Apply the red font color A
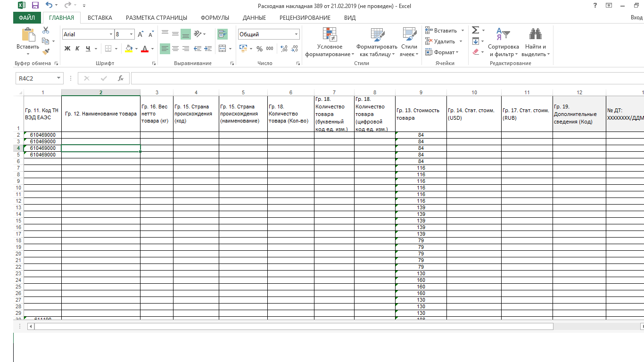Image resolution: width=644 pixels, height=362 pixels. pyautogui.click(x=145, y=49)
